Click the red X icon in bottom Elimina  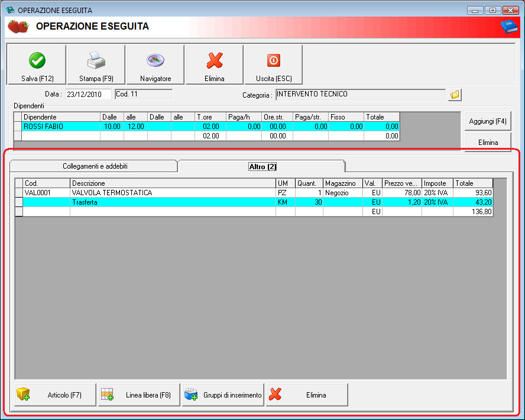coord(275,395)
